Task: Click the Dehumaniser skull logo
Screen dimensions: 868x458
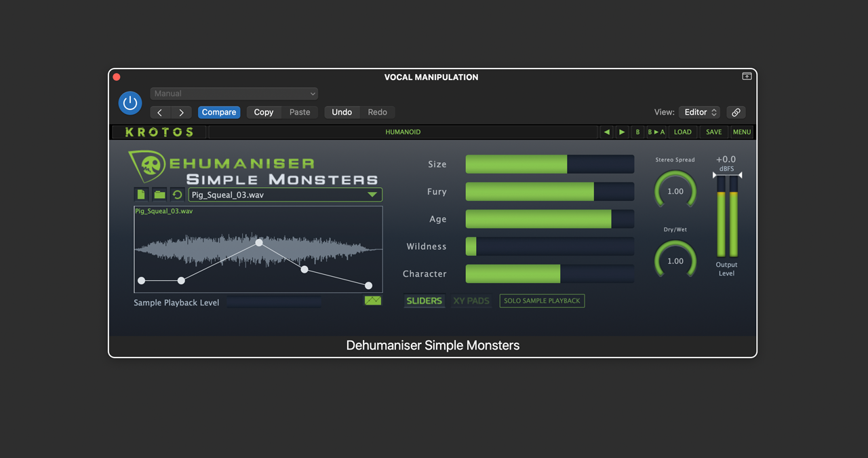Action: click(146, 167)
